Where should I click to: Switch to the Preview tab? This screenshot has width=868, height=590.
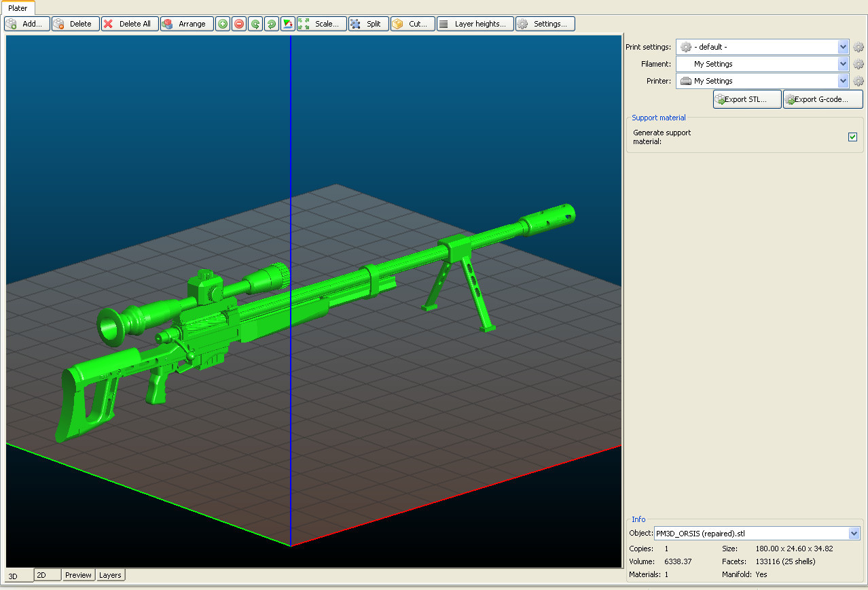tap(78, 575)
